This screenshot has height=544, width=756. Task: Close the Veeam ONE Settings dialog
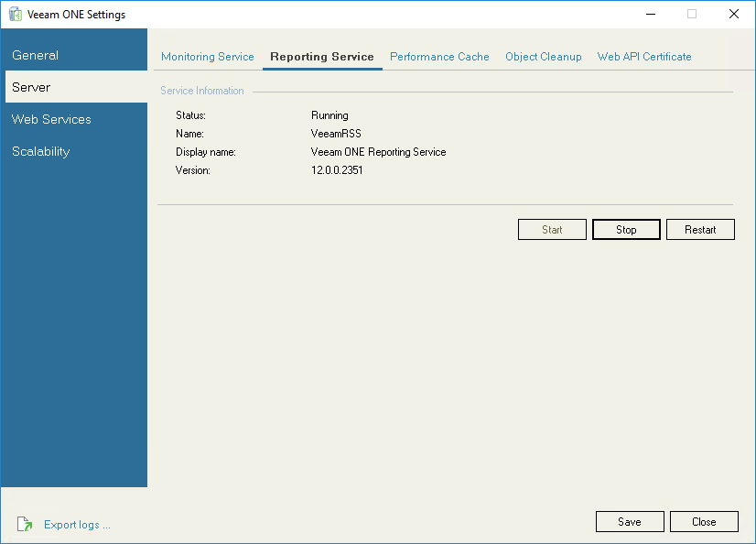[x=704, y=521]
